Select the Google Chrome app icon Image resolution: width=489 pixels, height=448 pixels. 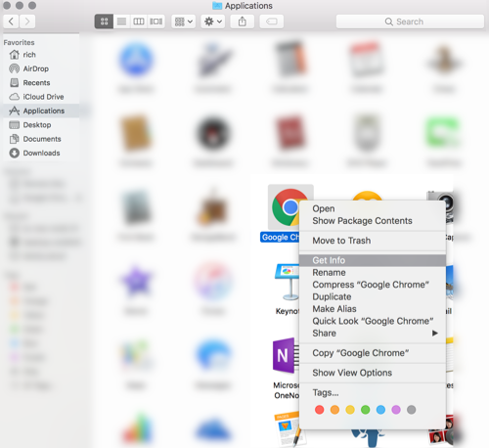[289, 207]
